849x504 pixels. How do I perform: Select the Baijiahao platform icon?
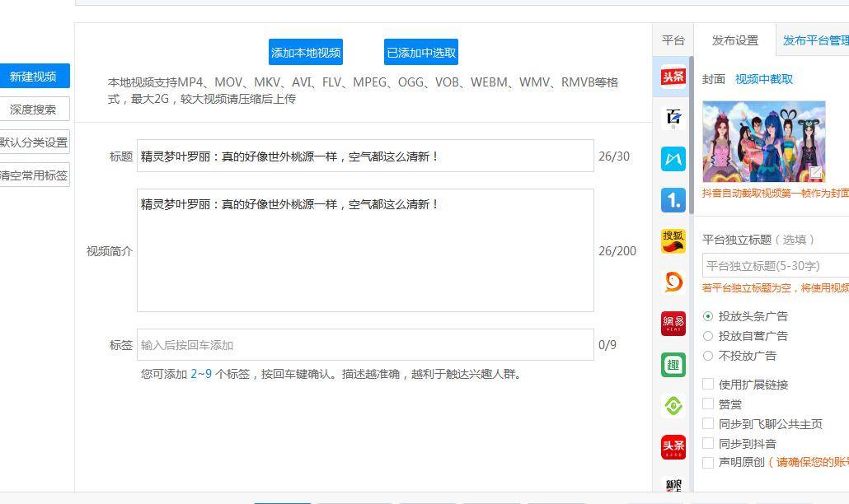pyautogui.click(x=673, y=118)
